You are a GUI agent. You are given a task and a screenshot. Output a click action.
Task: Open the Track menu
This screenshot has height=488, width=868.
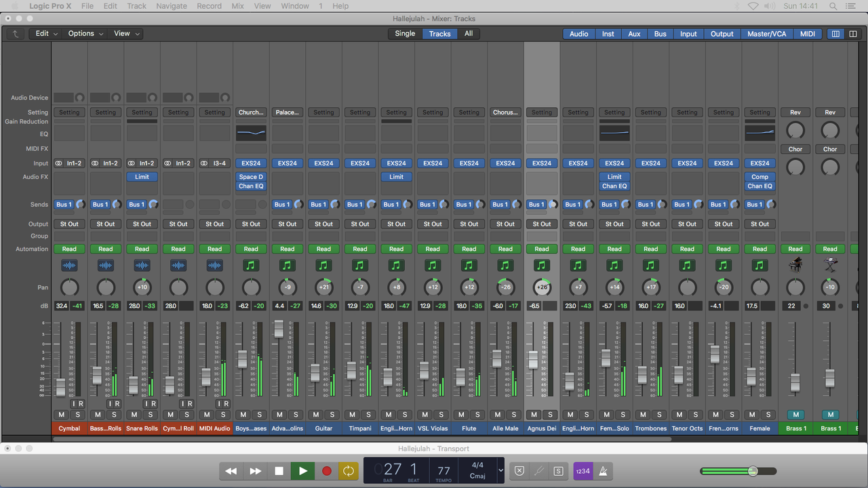[x=136, y=6]
